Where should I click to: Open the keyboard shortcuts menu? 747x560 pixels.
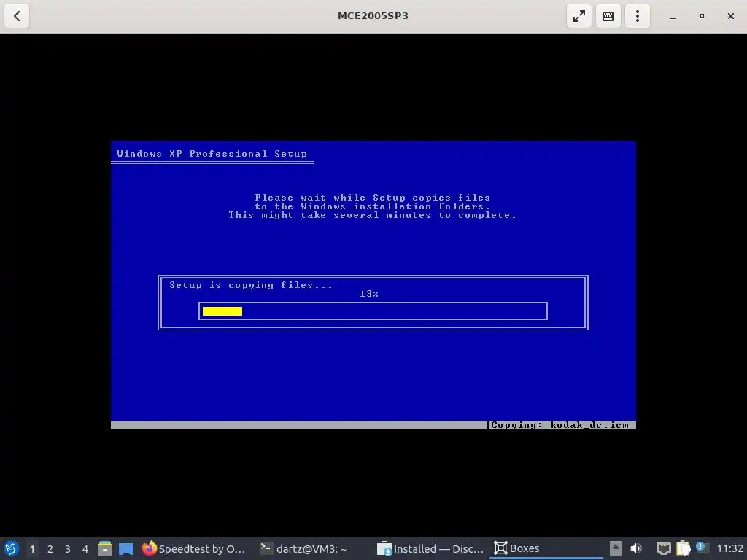608,16
